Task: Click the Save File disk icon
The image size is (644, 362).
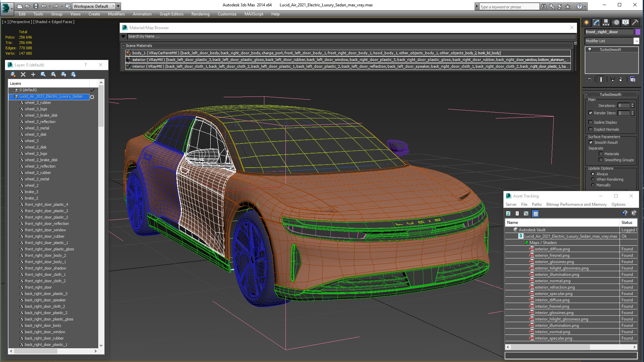Action: [x=36, y=6]
